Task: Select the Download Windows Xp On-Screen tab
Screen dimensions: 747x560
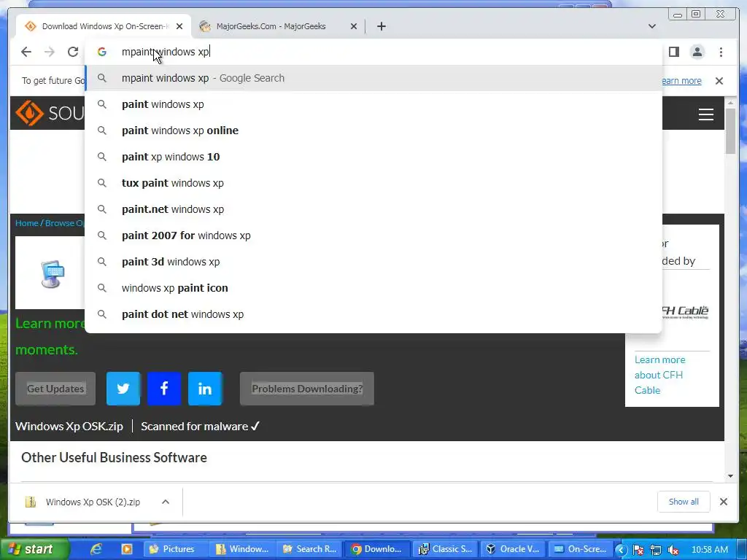Action: point(103,26)
